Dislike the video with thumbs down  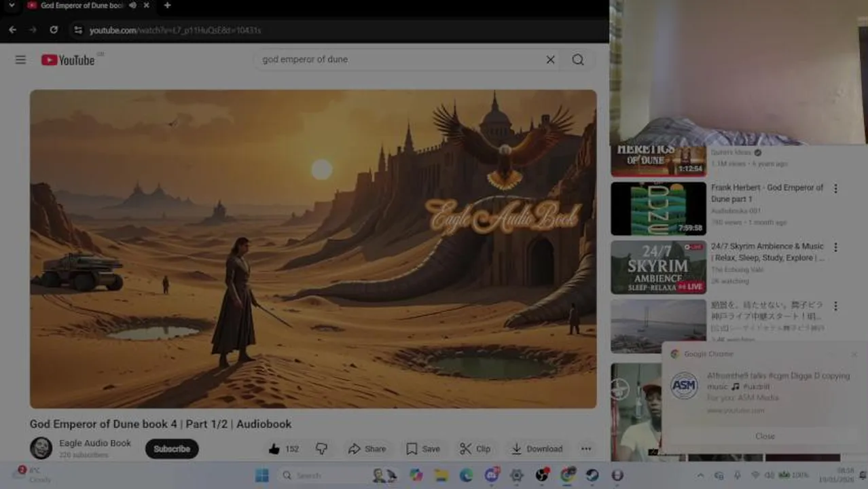point(322,449)
